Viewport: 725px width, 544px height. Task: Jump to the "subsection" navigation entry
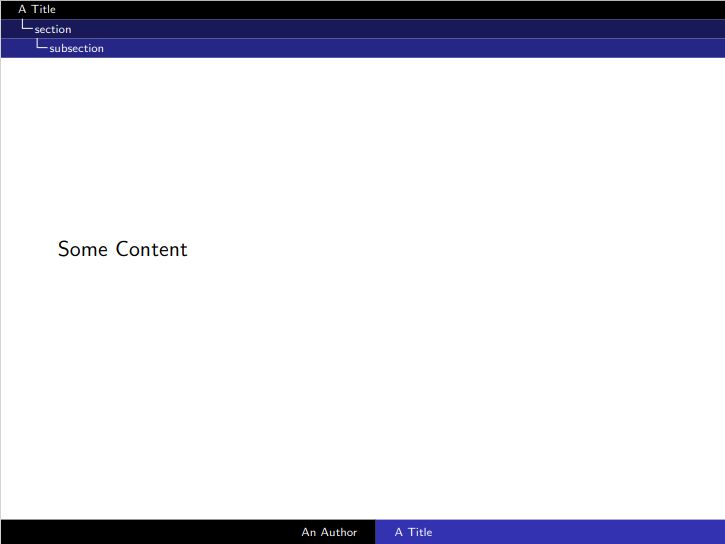point(76,48)
